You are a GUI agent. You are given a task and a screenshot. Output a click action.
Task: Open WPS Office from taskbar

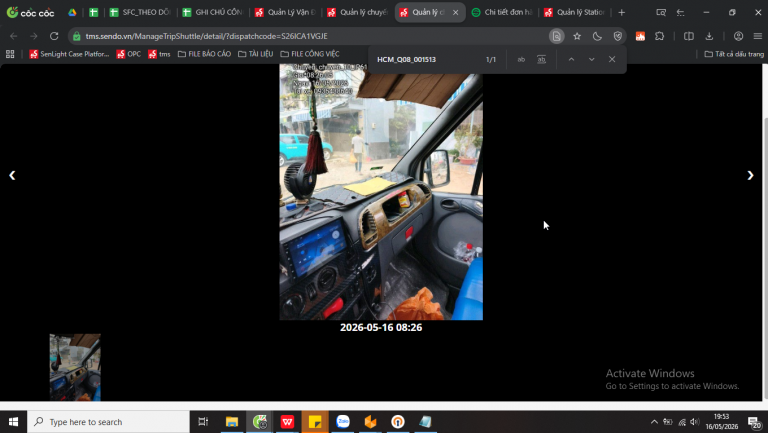click(x=287, y=422)
